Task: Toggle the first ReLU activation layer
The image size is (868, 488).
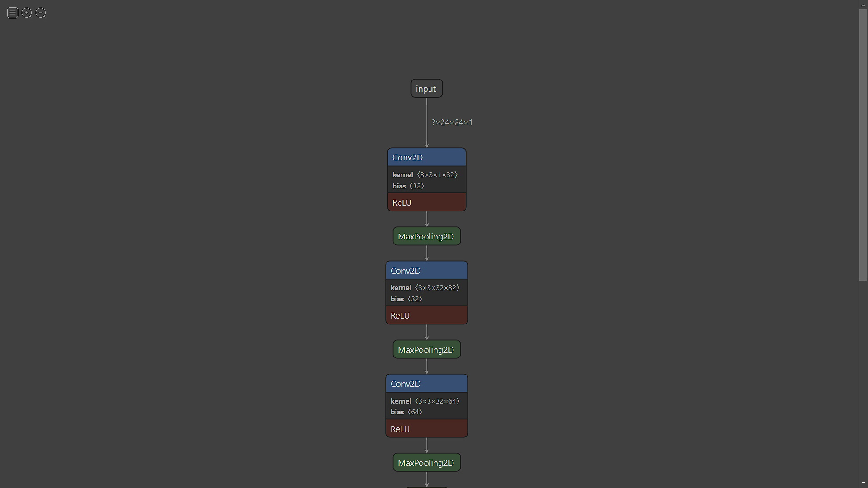Action: pyautogui.click(x=426, y=202)
